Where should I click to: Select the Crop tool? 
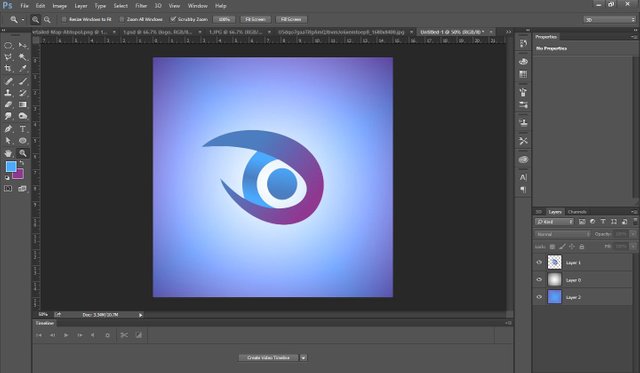pos(8,68)
